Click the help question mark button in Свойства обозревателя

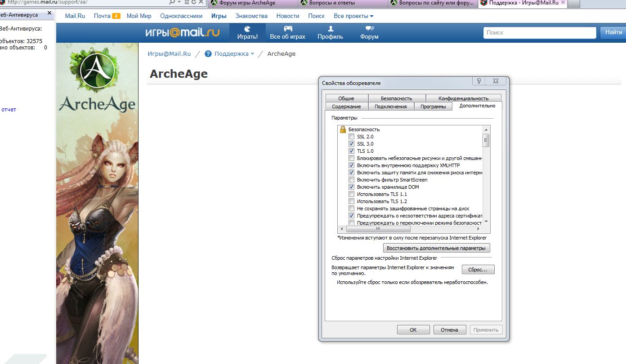pos(479,81)
